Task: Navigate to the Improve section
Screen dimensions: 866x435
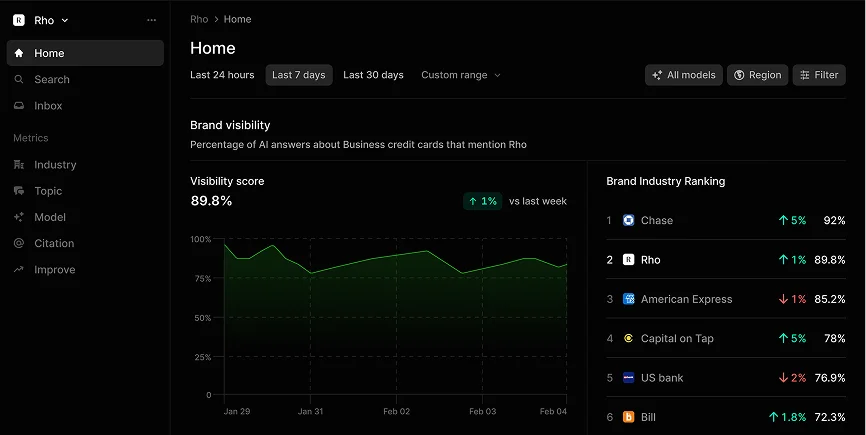Action: pyautogui.click(x=54, y=270)
